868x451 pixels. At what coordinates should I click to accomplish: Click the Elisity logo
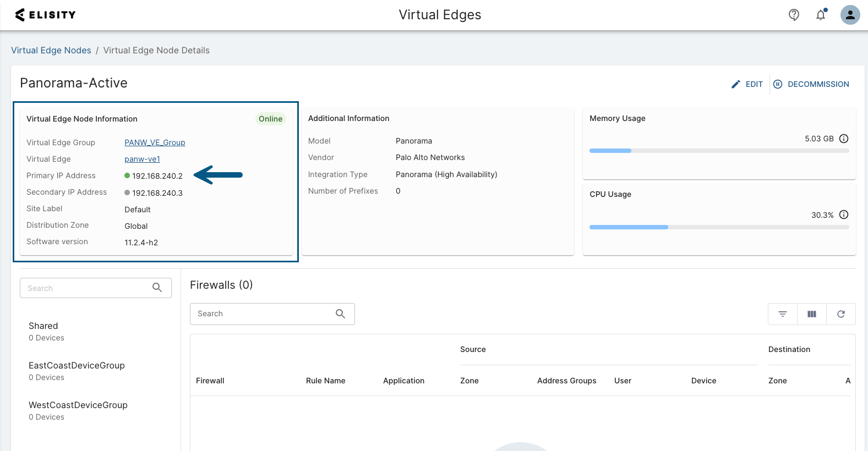[45, 15]
